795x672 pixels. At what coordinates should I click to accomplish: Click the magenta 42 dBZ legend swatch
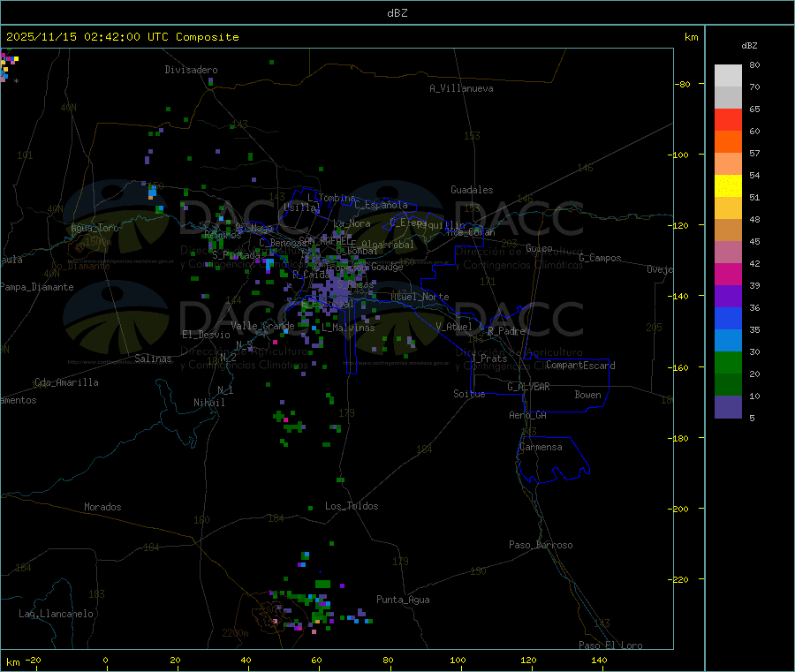pos(728,274)
